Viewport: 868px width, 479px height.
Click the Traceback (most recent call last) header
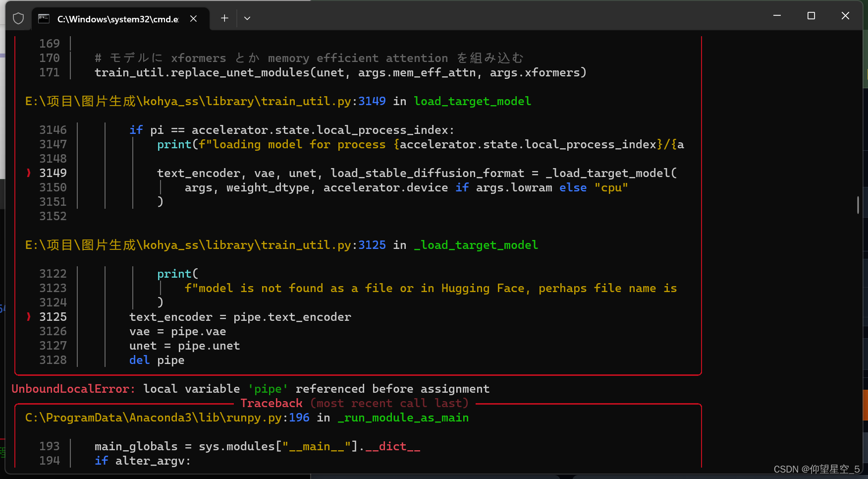354,403
